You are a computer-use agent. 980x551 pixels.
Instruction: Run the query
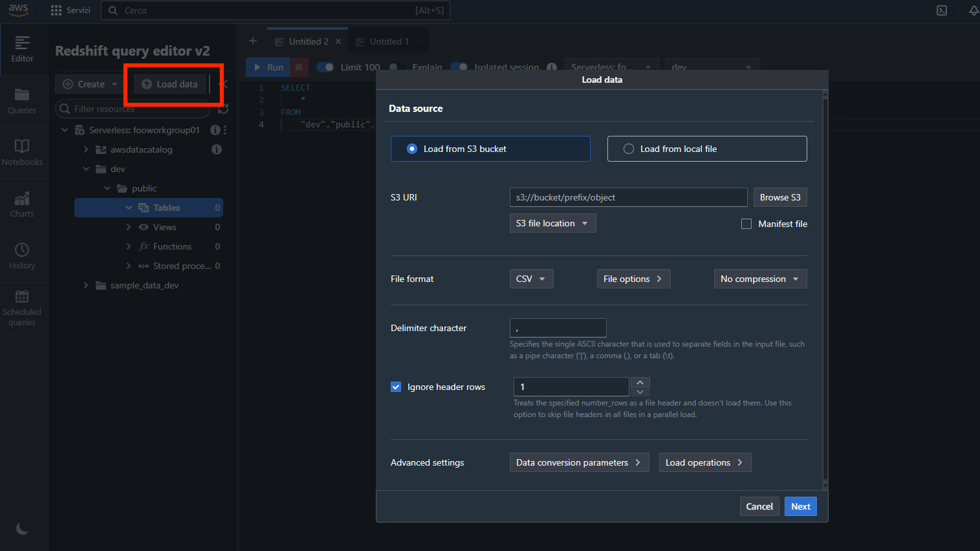click(x=268, y=67)
